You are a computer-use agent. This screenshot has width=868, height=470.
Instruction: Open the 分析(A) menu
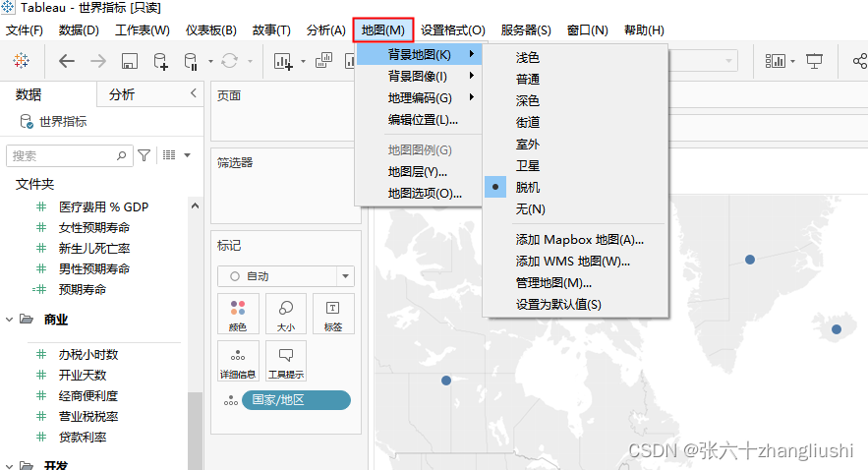[x=326, y=29]
